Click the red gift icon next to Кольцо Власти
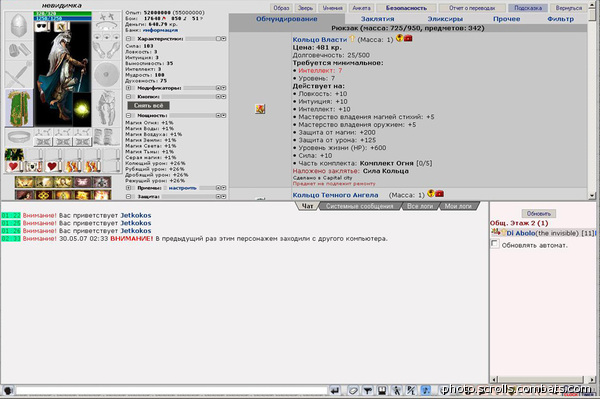The image size is (600, 399). coord(408,38)
